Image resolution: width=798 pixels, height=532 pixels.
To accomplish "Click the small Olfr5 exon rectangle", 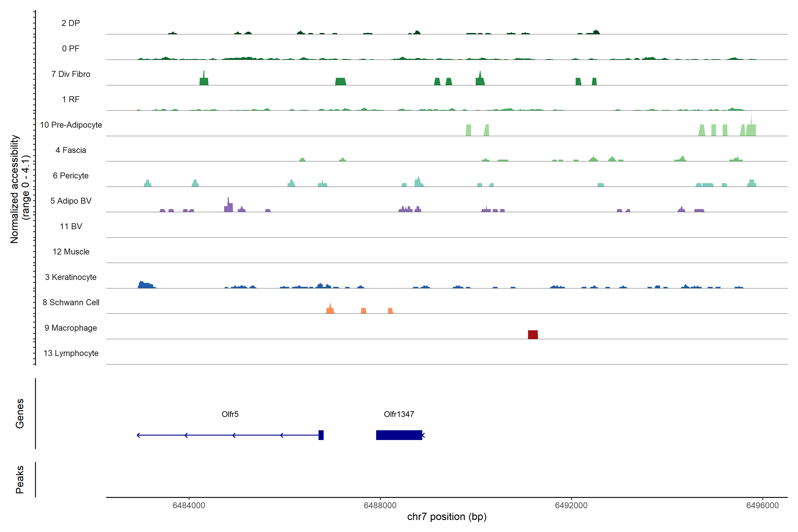I will (x=321, y=435).
